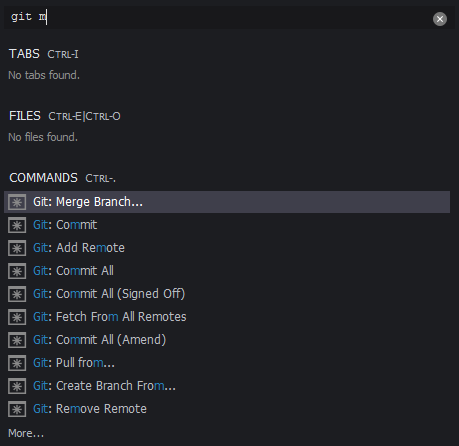The image size is (459, 446).
Task: Click the icon beside Git: Pull from...
Action: tap(17, 363)
